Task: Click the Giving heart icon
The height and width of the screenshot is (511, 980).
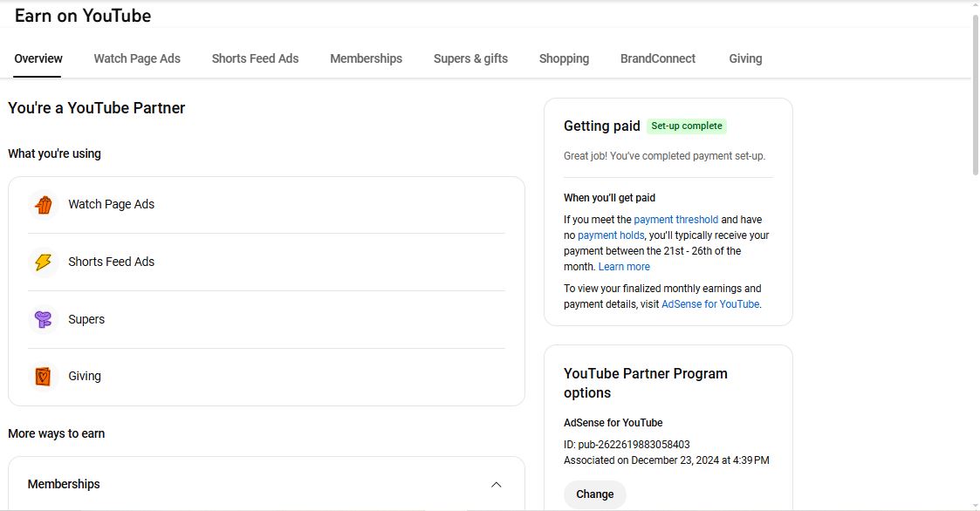Action: click(x=43, y=377)
